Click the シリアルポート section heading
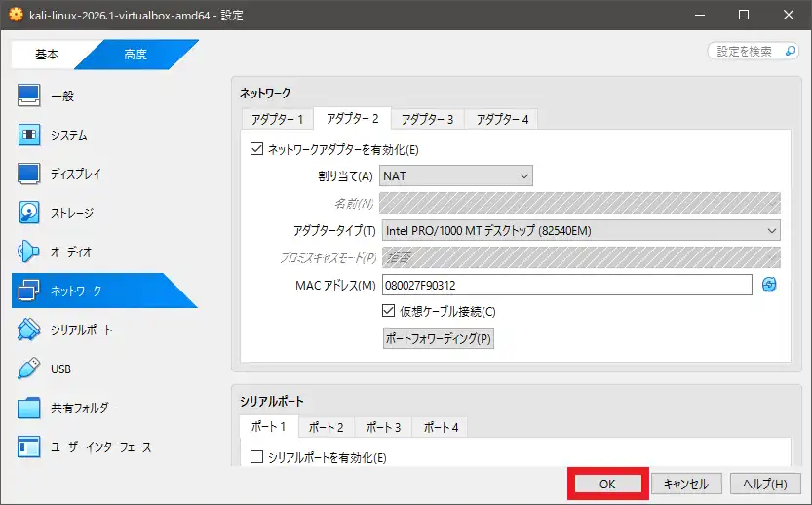Image resolution: width=812 pixels, height=505 pixels. [271, 401]
